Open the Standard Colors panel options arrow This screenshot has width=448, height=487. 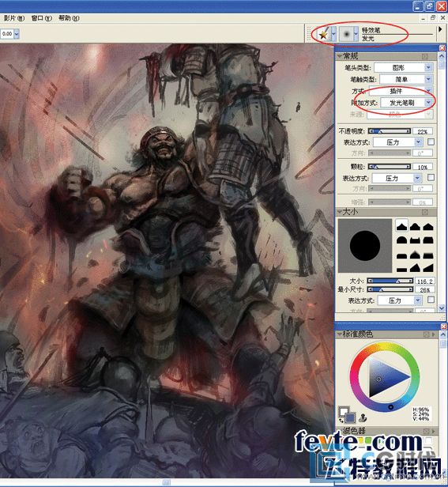pos(434,334)
